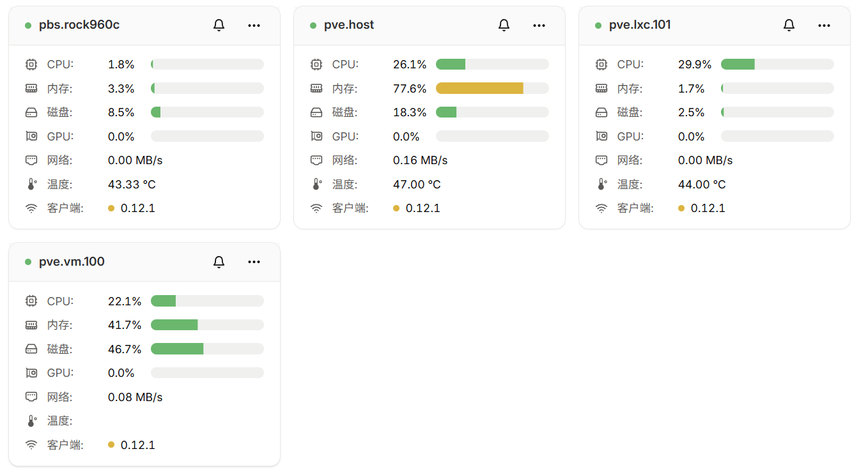Click the memory icon on pbs.rock960c

click(x=31, y=88)
